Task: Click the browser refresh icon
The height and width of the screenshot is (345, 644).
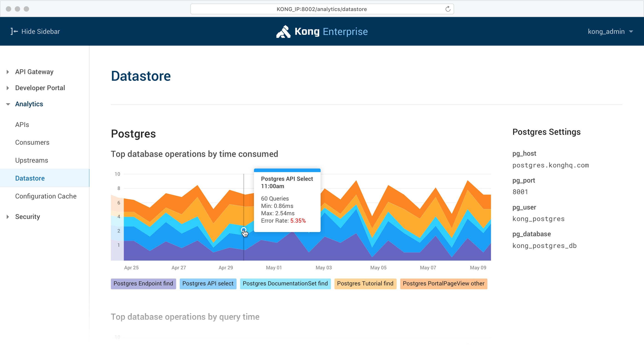Action: pyautogui.click(x=448, y=9)
